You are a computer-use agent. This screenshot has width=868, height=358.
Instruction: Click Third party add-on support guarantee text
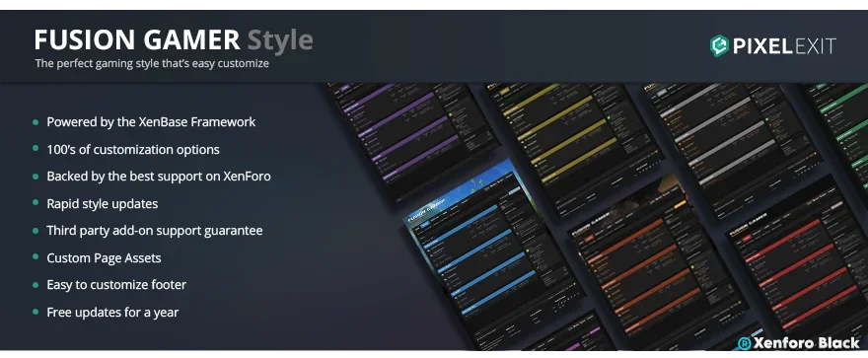point(155,231)
